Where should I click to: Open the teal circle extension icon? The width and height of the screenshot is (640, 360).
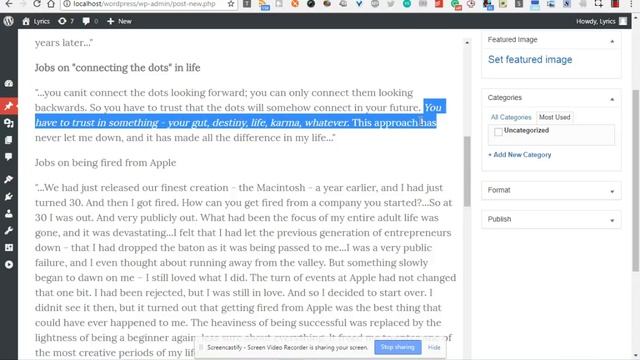407,4
